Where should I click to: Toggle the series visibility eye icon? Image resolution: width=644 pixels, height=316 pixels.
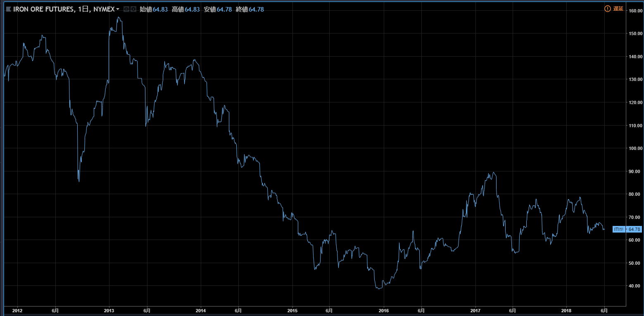coord(127,9)
